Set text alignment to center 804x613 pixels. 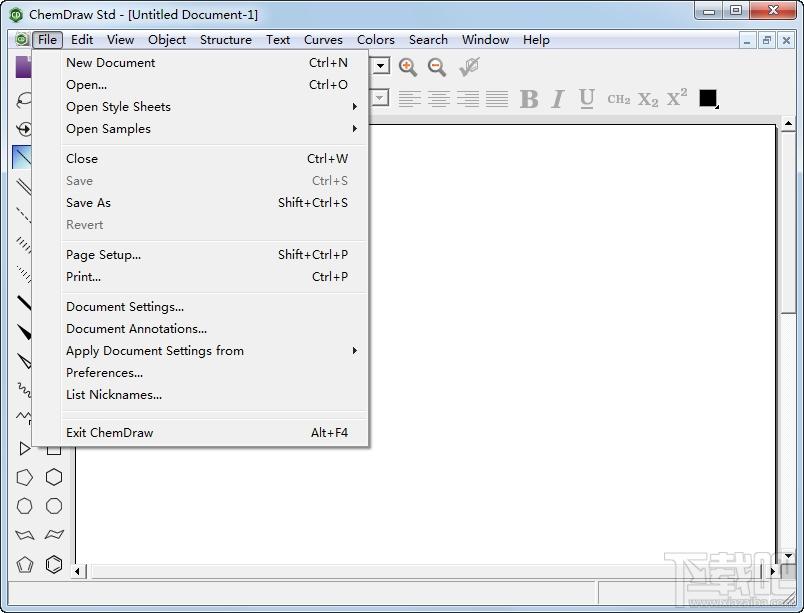(439, 98)
